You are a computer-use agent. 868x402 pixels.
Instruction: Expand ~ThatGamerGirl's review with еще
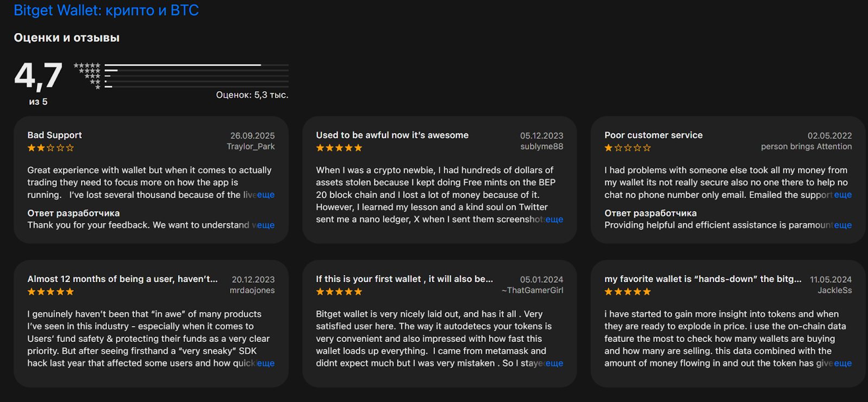click(554, 363)
